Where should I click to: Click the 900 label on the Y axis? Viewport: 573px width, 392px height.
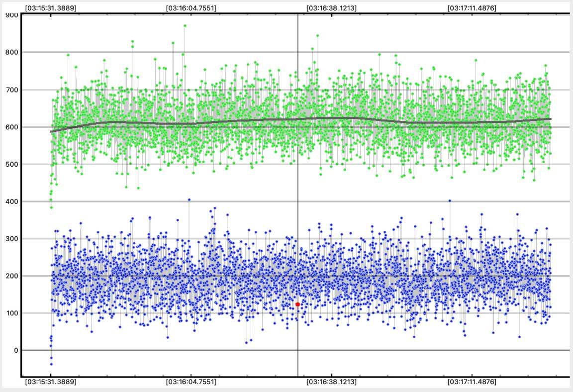(12, 15)
